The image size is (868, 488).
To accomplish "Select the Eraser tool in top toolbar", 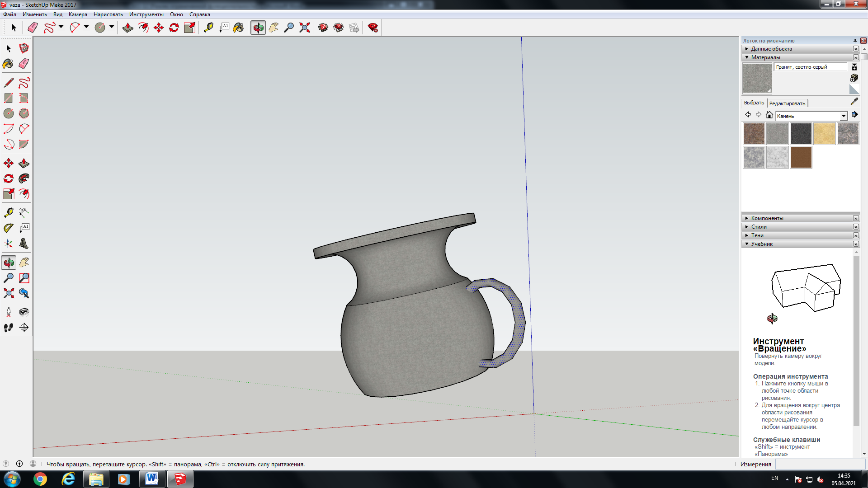I will pyautogui.click(x=33, y=28).
